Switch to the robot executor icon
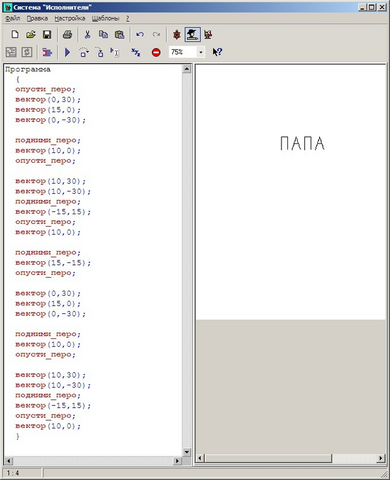390x480 pixels. coord(208,34)
